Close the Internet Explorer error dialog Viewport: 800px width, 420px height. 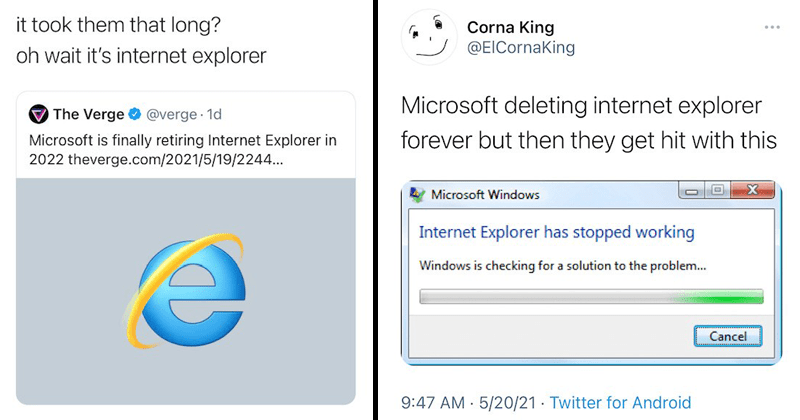(x=753, y=190)
